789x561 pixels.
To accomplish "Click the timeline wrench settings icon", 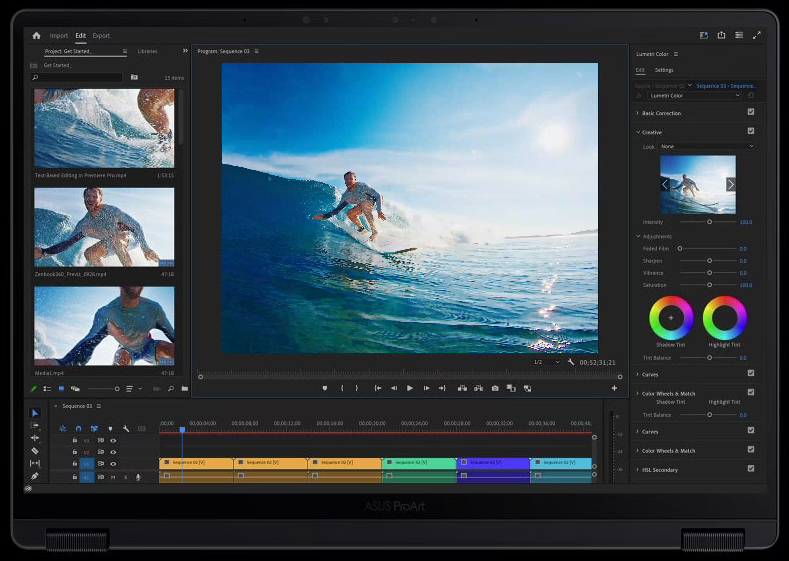I will pos(126,428).
